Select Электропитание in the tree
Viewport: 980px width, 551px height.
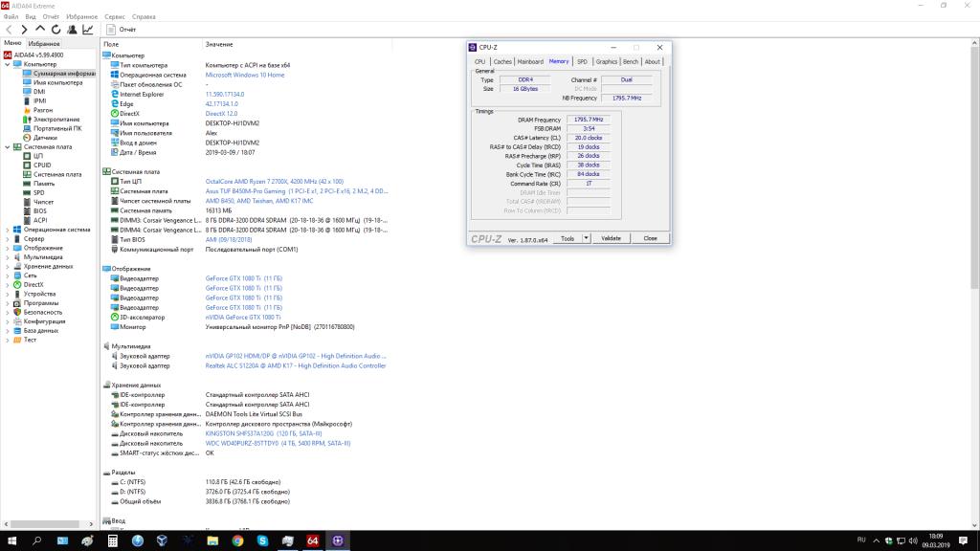click(56, 120)
